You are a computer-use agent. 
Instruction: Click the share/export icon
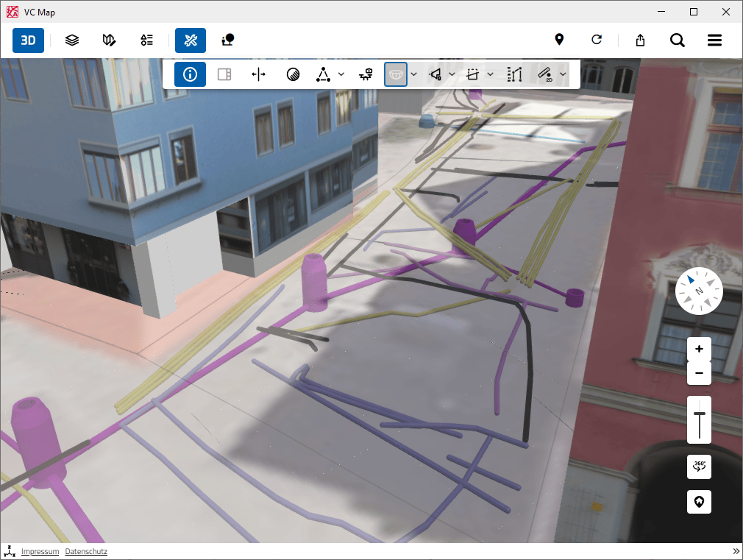click(640, 40)
